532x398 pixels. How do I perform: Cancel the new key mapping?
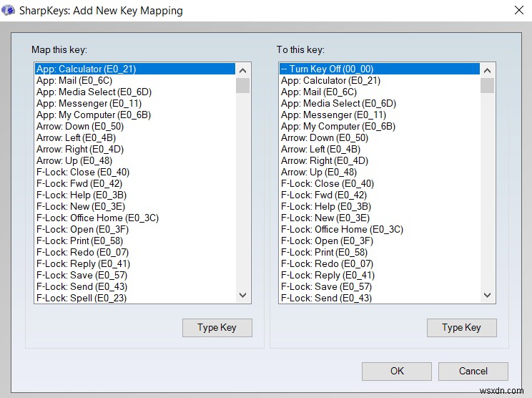[473, 372]
